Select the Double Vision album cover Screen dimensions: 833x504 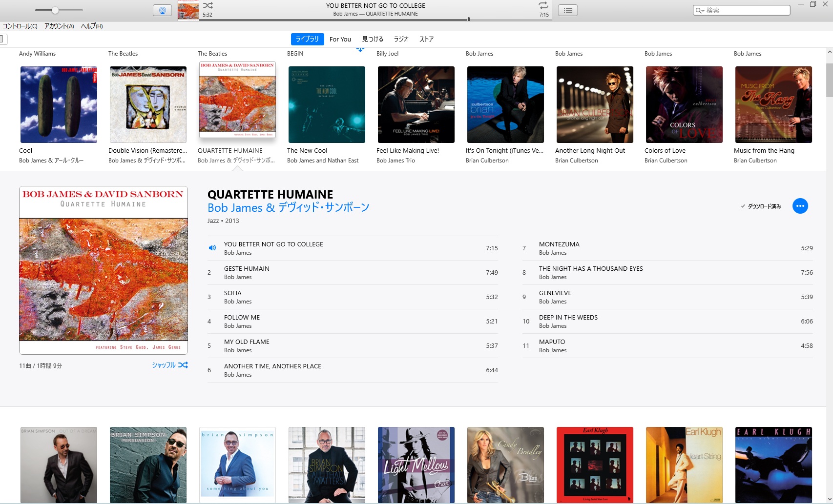click(x=148, y=104)
